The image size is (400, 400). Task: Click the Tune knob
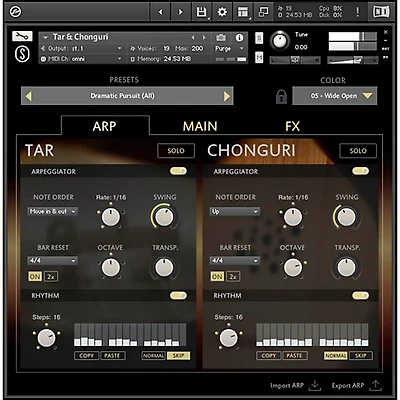tap(280, 41)
